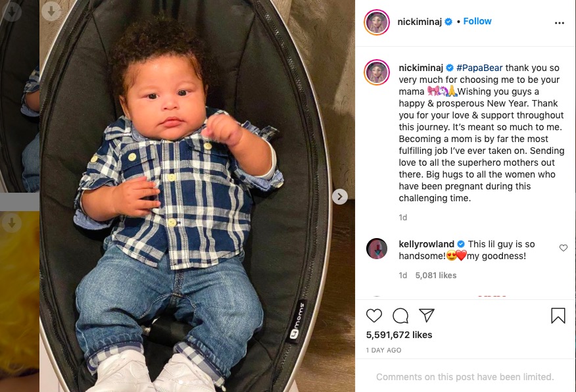The image size is (576, 392).
Task: View the 5,591,672 likes list
Action: click(x=399, y=335)
